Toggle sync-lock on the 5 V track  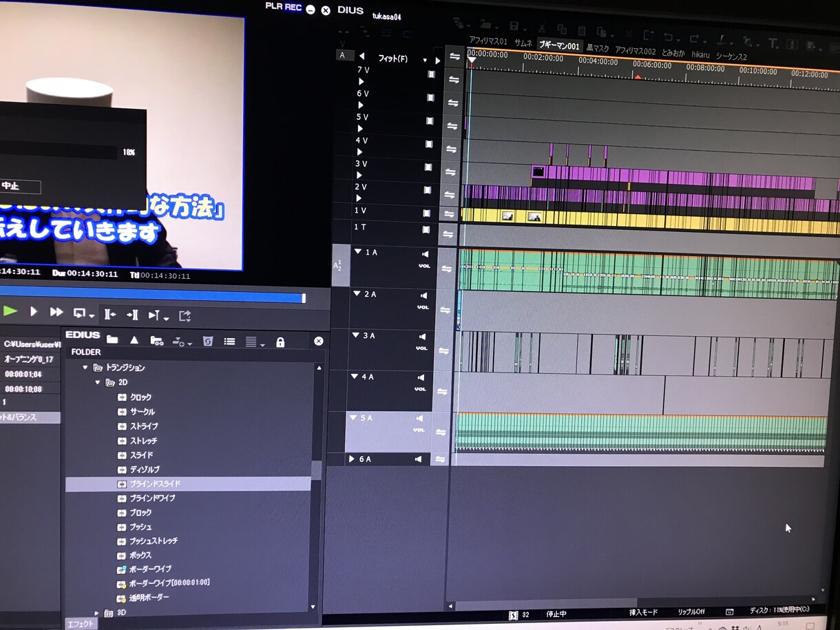(x=452, y=126)
